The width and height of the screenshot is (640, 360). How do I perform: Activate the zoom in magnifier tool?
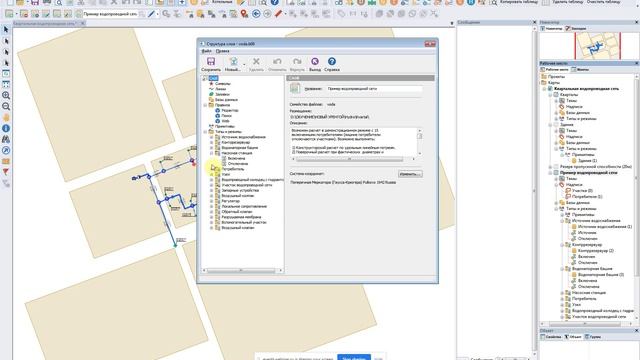tap(6, 96)
